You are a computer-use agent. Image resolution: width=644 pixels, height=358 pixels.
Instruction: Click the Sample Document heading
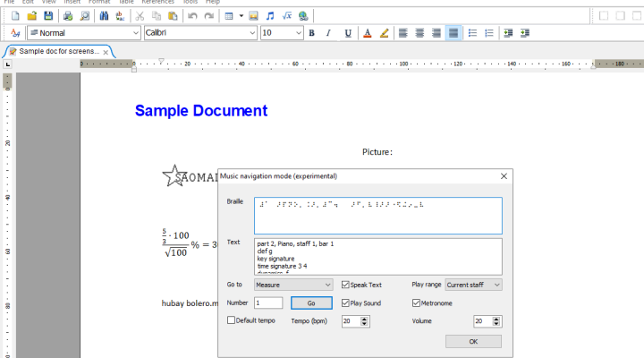point(201,111)
